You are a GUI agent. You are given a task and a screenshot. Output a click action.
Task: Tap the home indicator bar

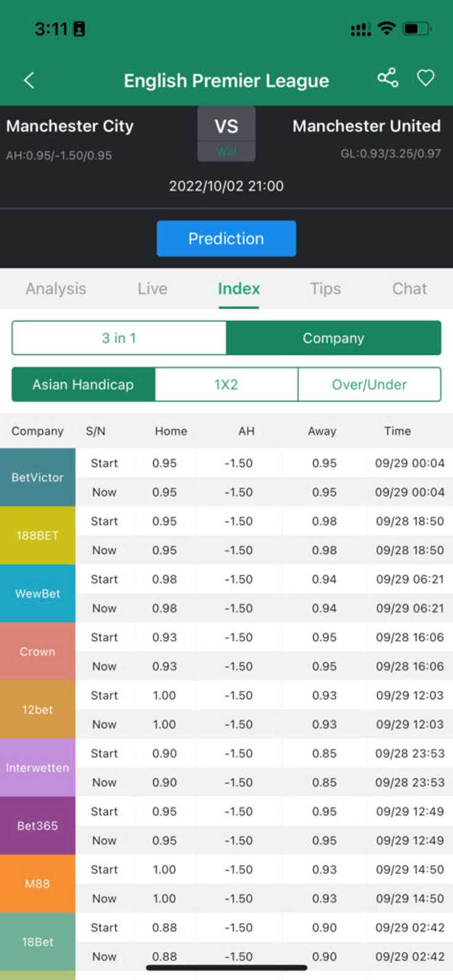click(x=226, y=968)
